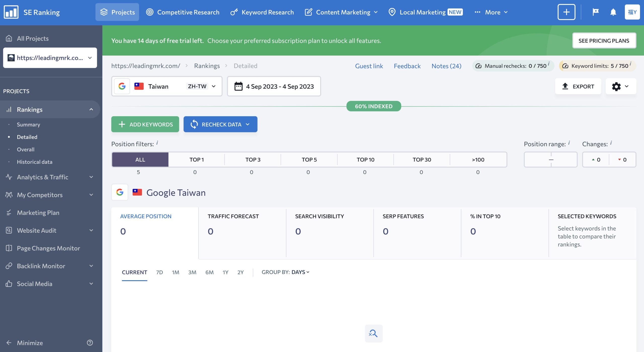Click the SE Ranking logo
644x352 pixels.
32,12
